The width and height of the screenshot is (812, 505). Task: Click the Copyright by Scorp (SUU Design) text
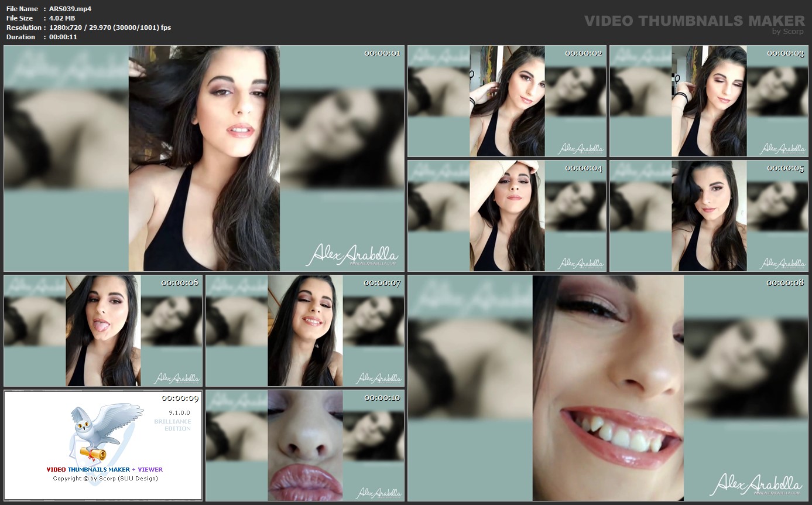pos(105,478)
